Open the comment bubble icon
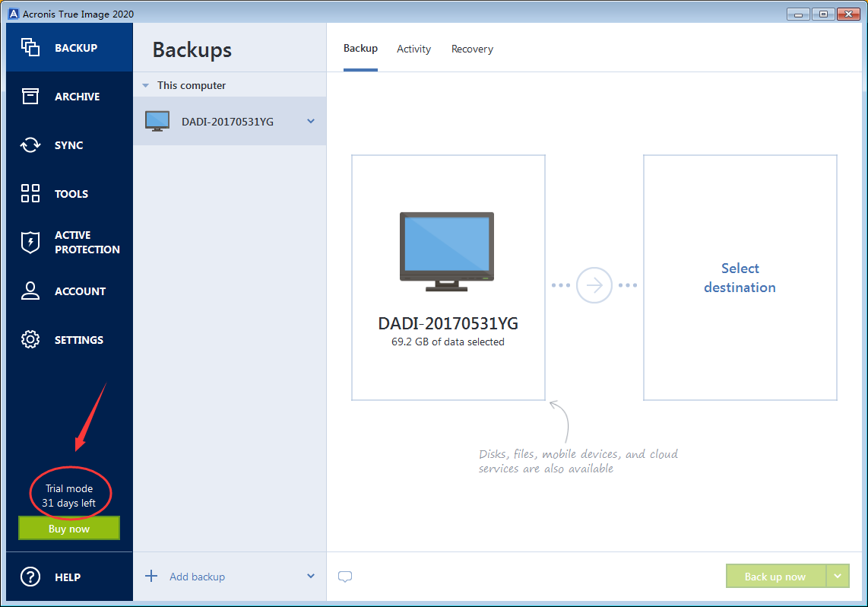This screenshot has height=607, width=868. tap(345, 577)
